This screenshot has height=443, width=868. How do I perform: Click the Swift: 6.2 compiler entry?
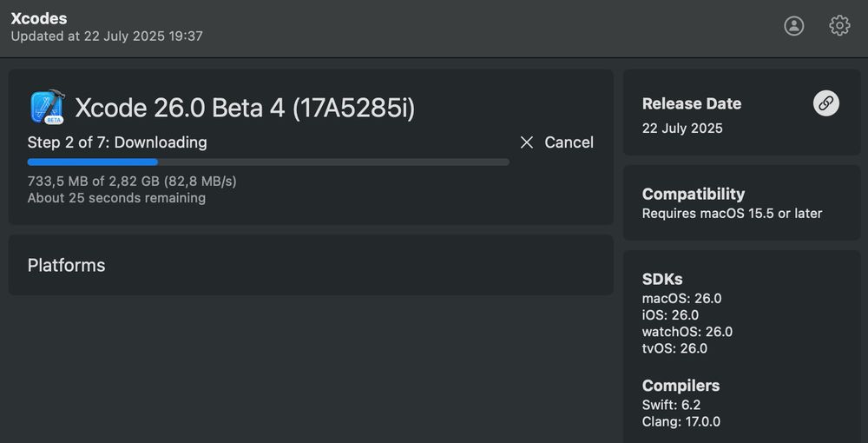[671, 405]
